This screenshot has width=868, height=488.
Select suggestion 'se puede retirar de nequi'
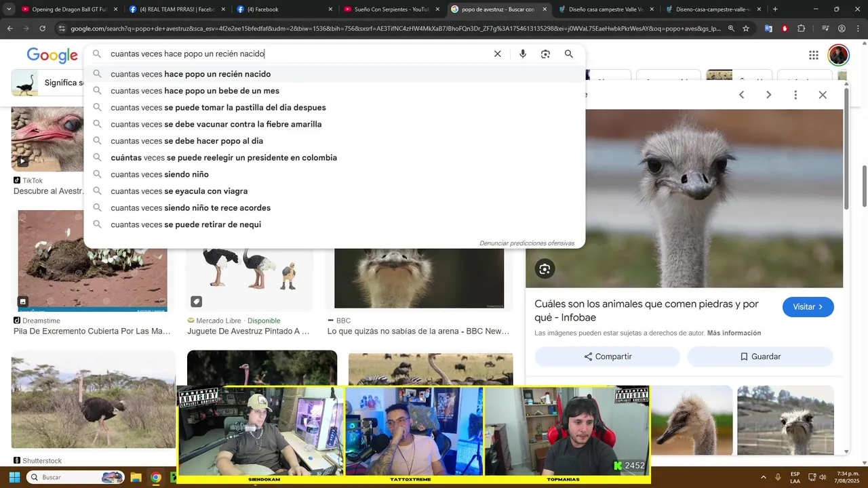(334, 224)
